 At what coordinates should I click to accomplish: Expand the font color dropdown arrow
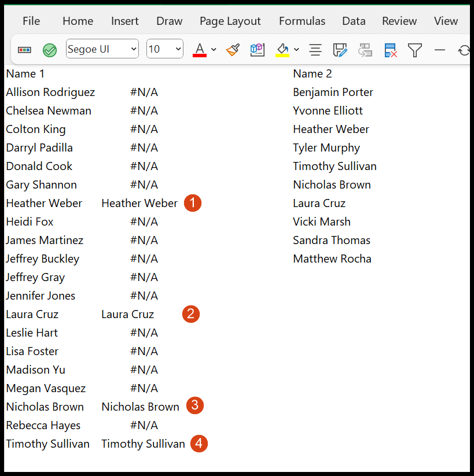coord(214,50)
